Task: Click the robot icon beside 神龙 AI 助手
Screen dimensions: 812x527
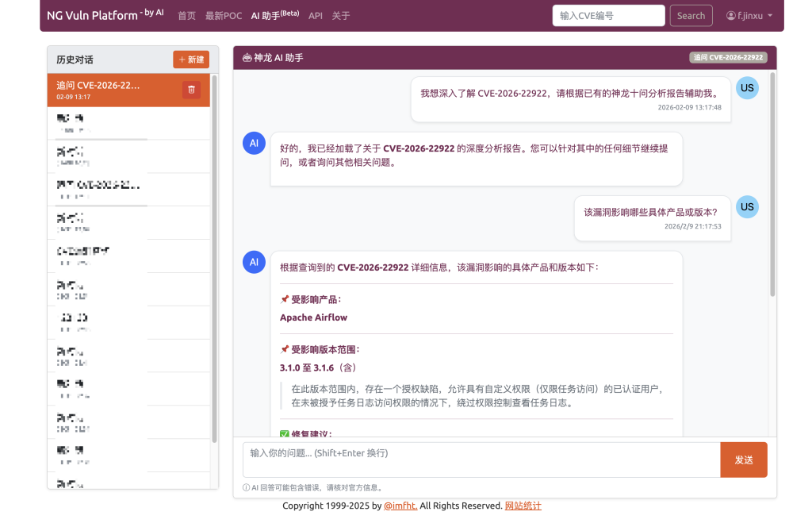Action: [x=247, y=58]
